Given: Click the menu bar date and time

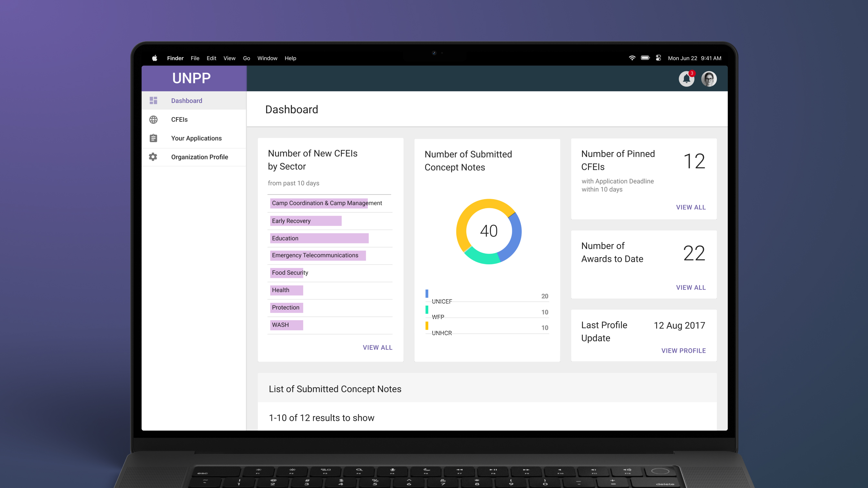Looking at the screenshot, I should click(695, 58).
